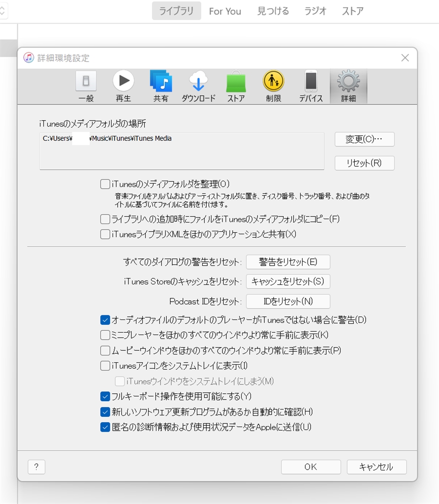Uncheck default audio player warning checkbox
This screenshot has width=439, height=504.
click(x=105, y=320)
